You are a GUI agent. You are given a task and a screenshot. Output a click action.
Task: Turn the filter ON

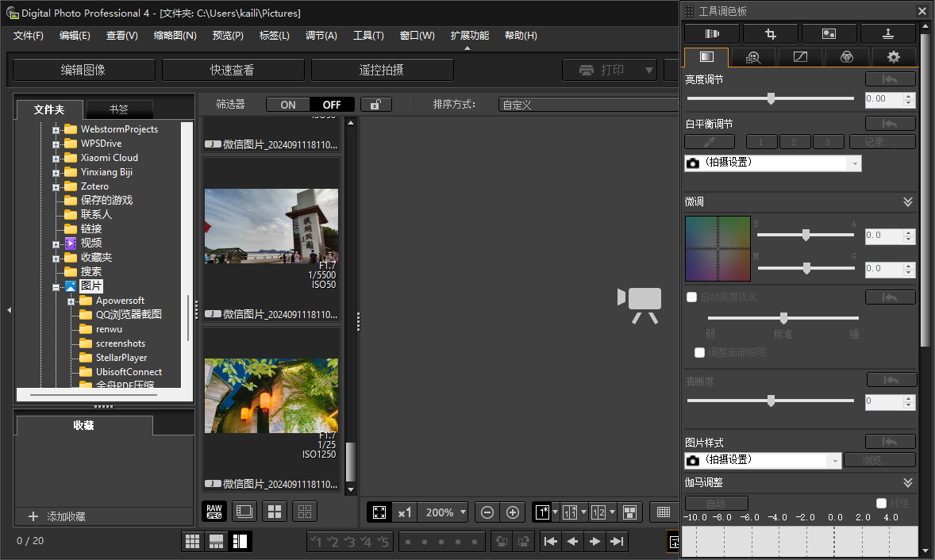coord(288,105)
